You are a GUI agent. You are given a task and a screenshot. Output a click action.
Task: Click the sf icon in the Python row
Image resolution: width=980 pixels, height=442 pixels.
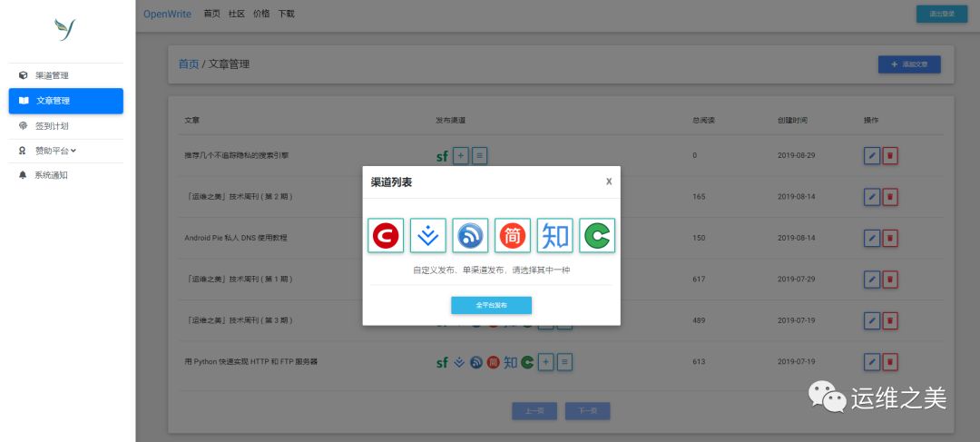(x=442, y=363)
